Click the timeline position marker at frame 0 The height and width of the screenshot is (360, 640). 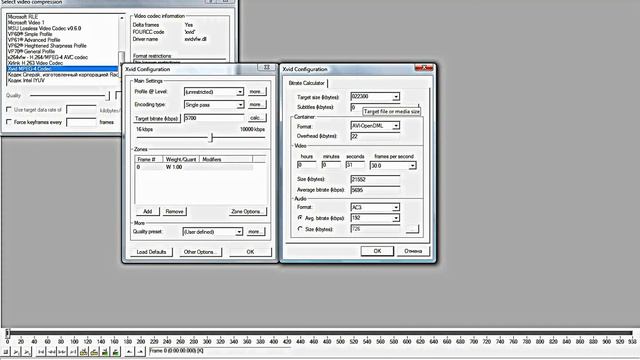7,333
